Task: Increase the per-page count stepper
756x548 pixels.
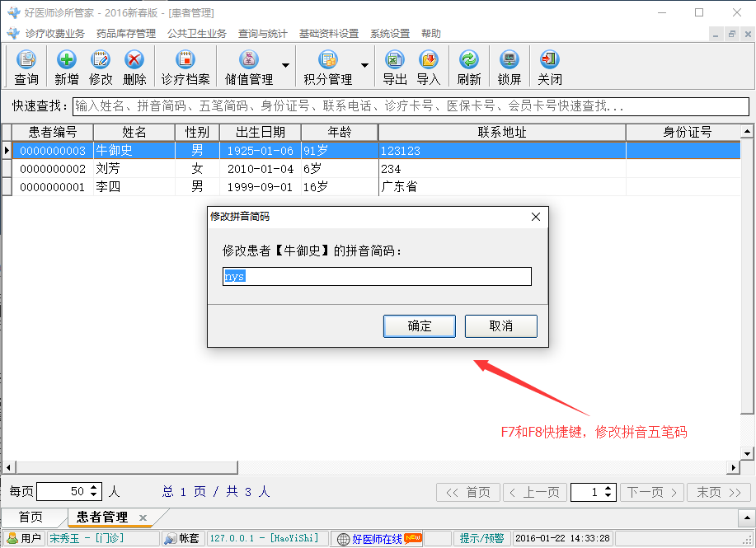Action: (x=94, y=487)
